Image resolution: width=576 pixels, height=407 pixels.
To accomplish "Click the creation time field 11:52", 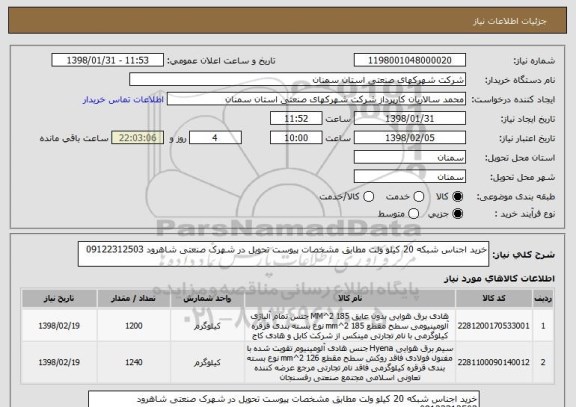I will pos(296,118).
